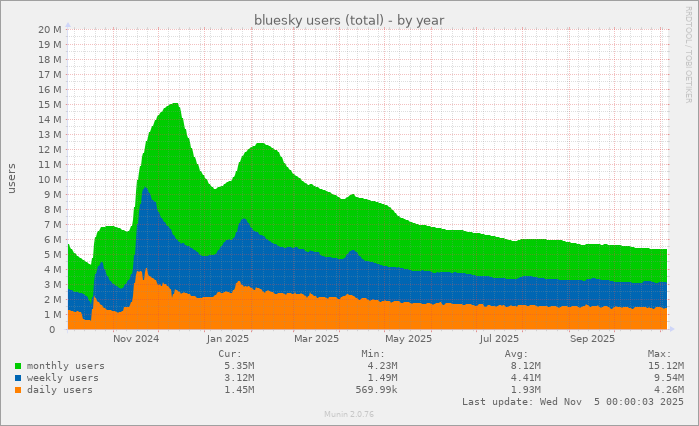This screenshot has width=699, height=426.
Task: Click weekly users average value 4.41M
Action: (x=526, y=378)
